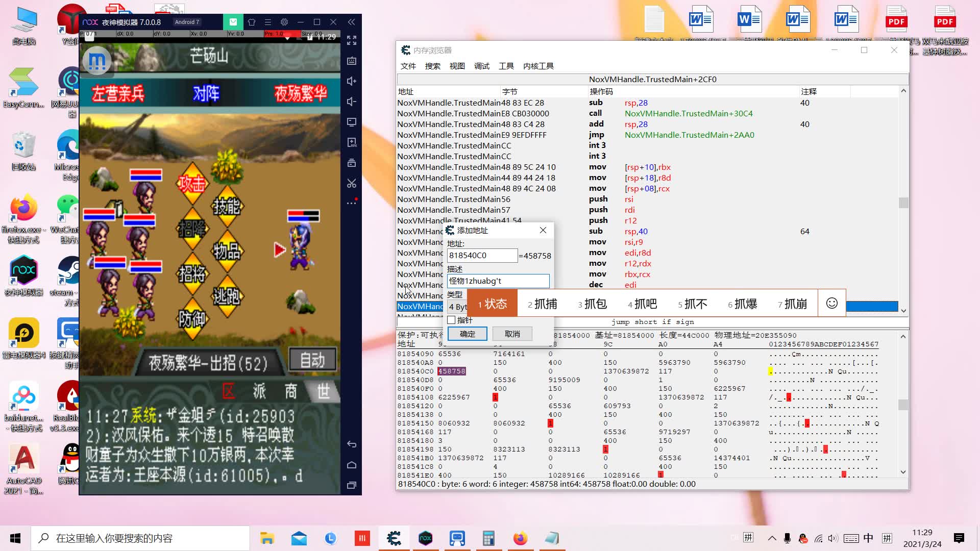The height and width of the screenshot is (551, 980).
Task: Collapse Nox sidebar double arrow
Action: point(352,22)
